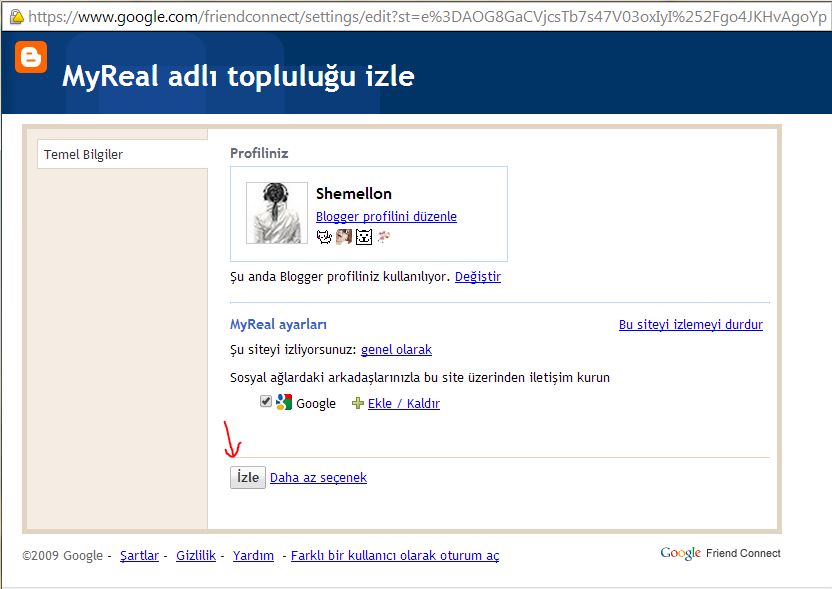Click the square bear face badge icon
832x589 pixels.
[364, 237]
